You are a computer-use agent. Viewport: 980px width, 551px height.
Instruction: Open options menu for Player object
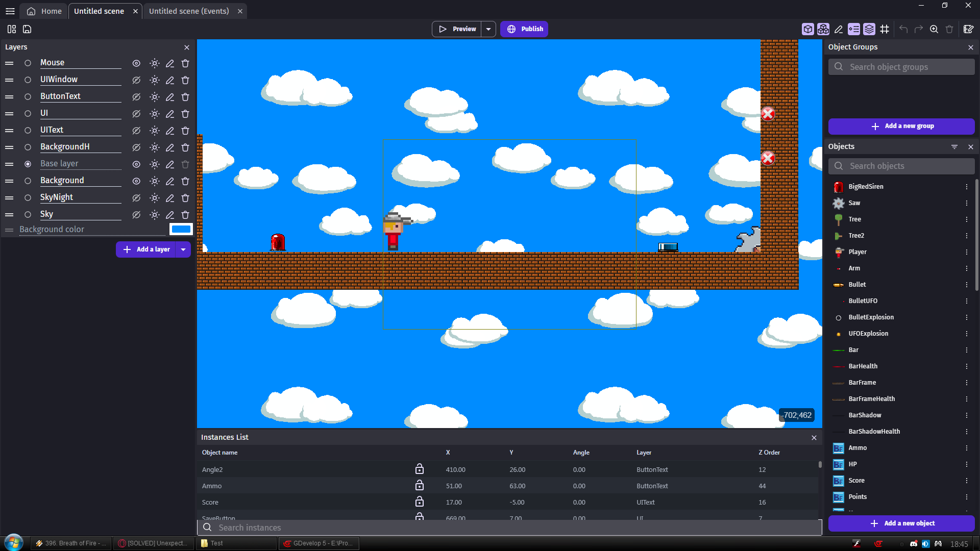pyautogui.click(x=966, y=252)
